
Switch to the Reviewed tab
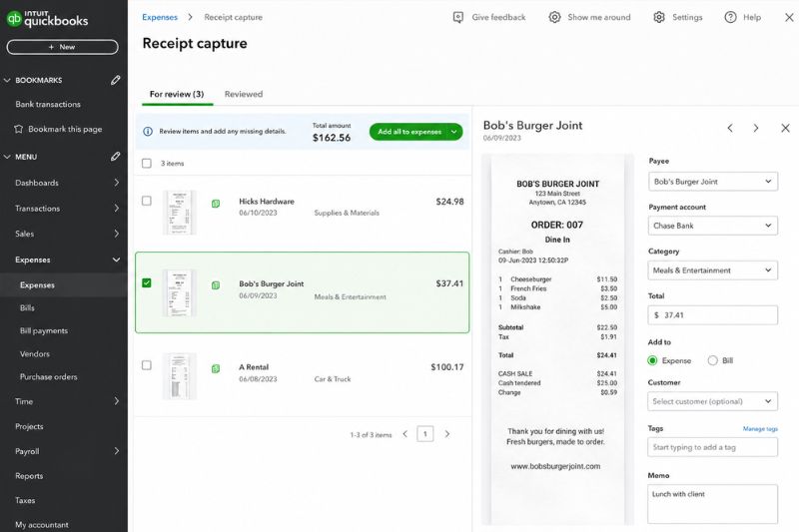pos(244,94)
